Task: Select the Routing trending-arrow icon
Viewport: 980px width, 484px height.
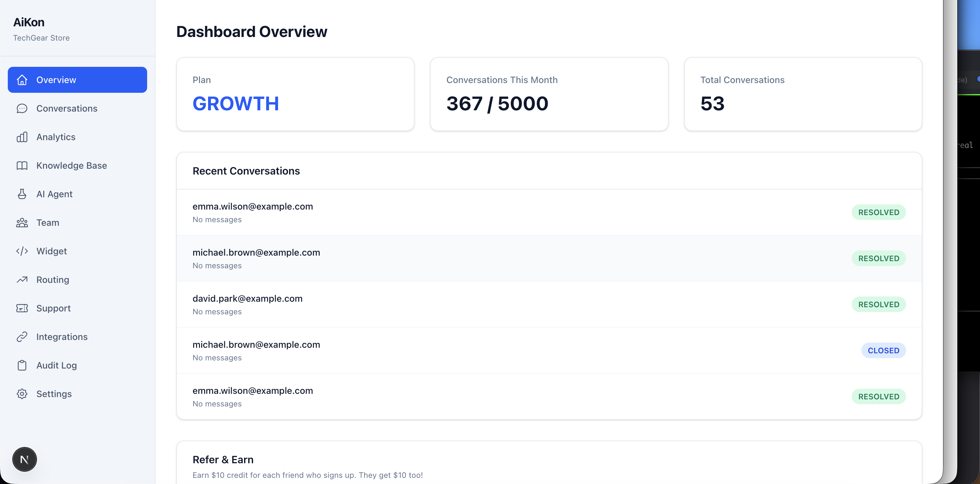Action: tap(22, 280)
